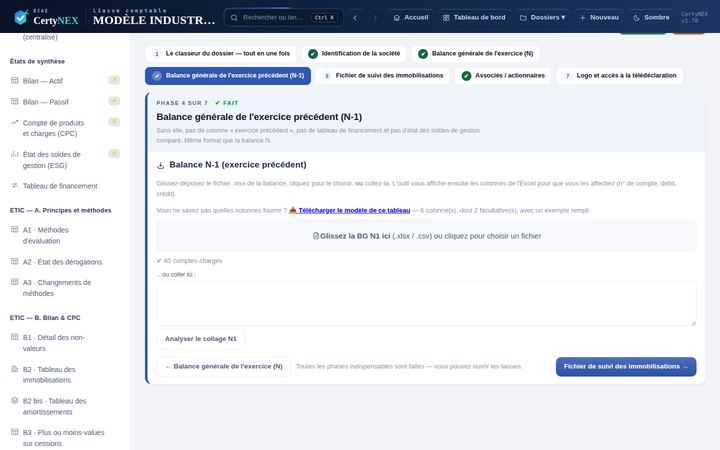
Task: Select Balance générale exercice précédent (N-1) tab
Action: pyautogui.click(x=228, y=76)
